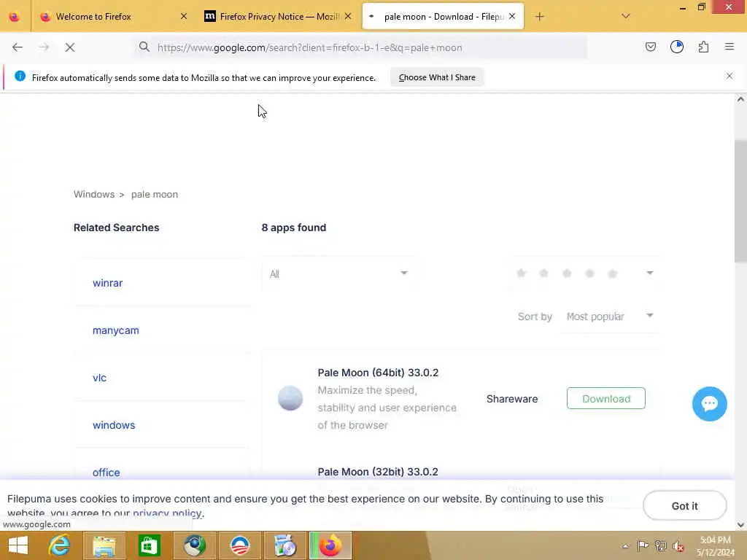Click the windows related search link

pyautogui.click(x=114, y=425)
